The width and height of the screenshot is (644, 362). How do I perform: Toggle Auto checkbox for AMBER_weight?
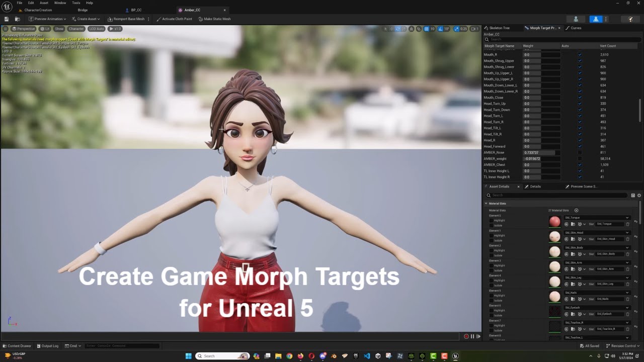coord(580,158)
